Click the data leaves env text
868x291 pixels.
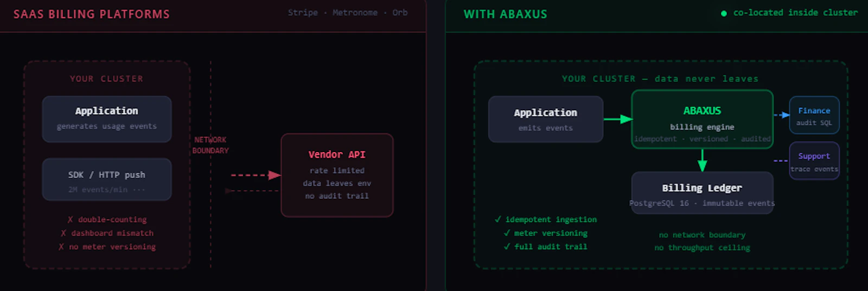337,183
